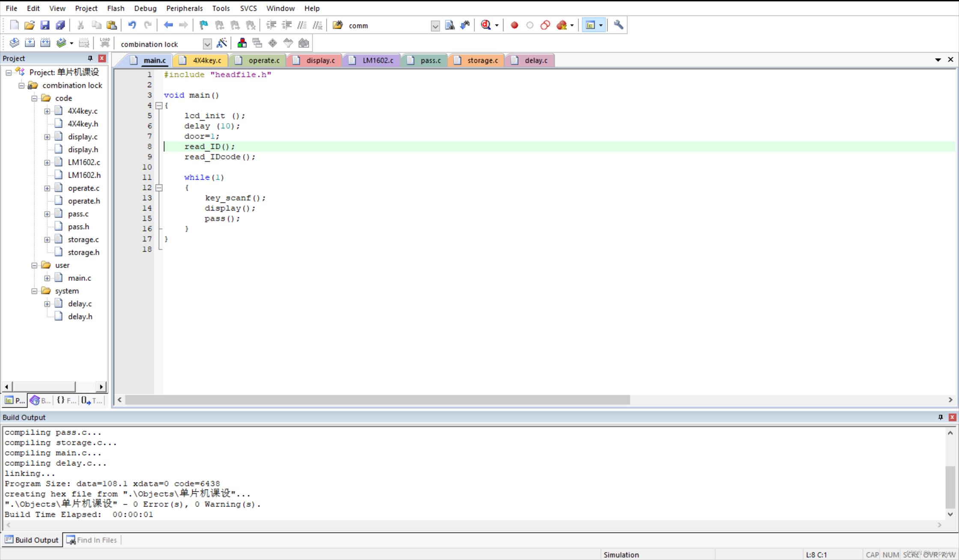The width and height of the screenshot is (959, 560).
Task: Click the editor horizontal scrollbar thumb
Action: [377, 400]
